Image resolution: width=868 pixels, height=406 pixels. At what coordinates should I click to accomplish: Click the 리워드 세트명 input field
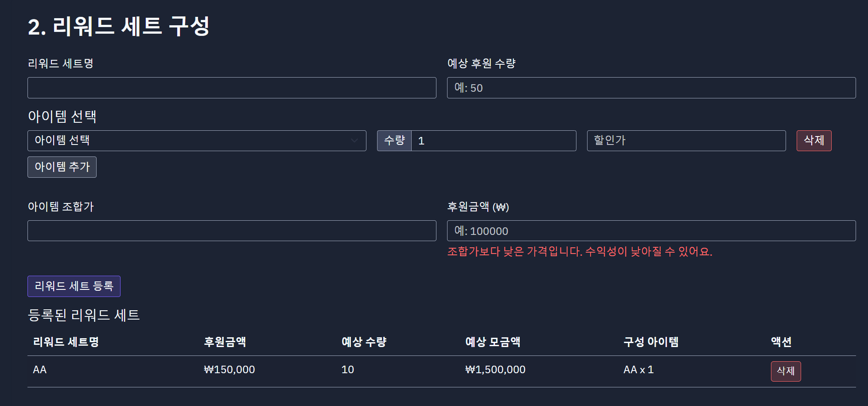(232, 88)
